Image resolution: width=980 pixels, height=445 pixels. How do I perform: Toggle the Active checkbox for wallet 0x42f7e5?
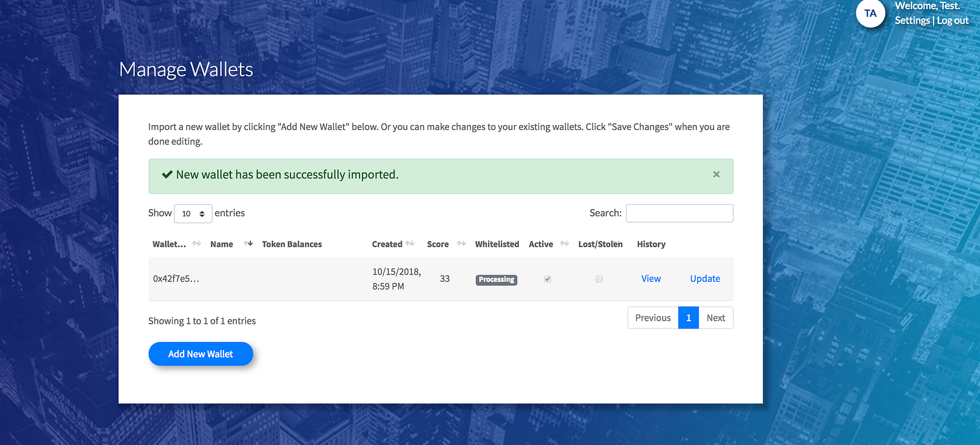548,279
